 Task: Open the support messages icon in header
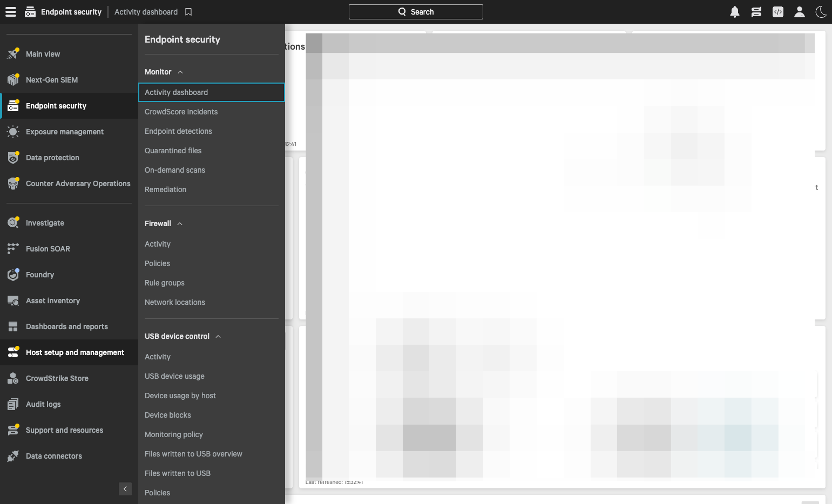coord(756,12)
